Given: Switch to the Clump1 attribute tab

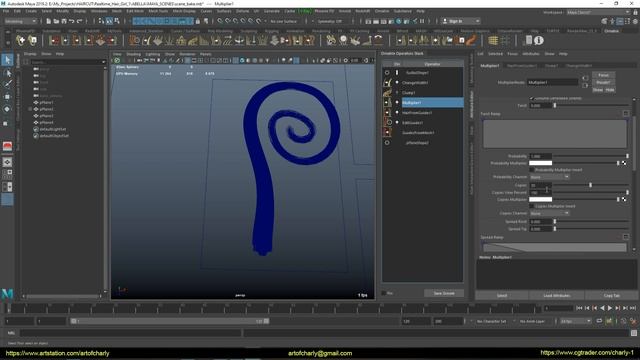Looking at the screenshot, I should point(551,65).
